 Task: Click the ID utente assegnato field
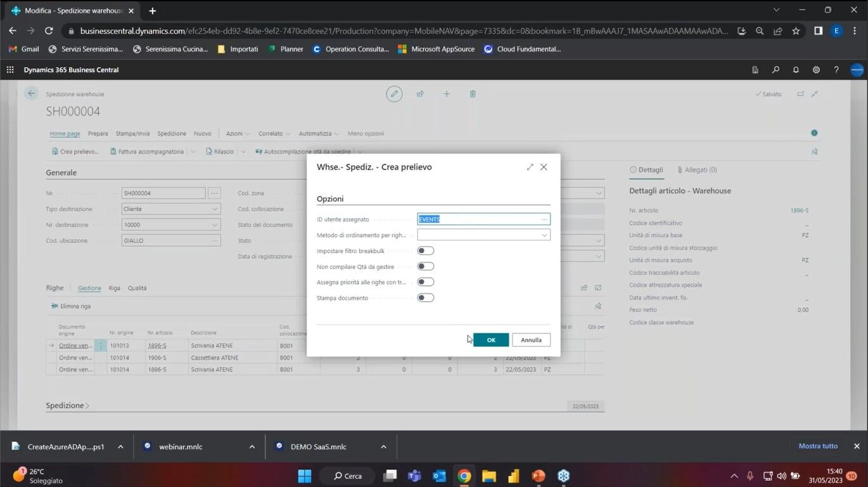click(478, 219)
